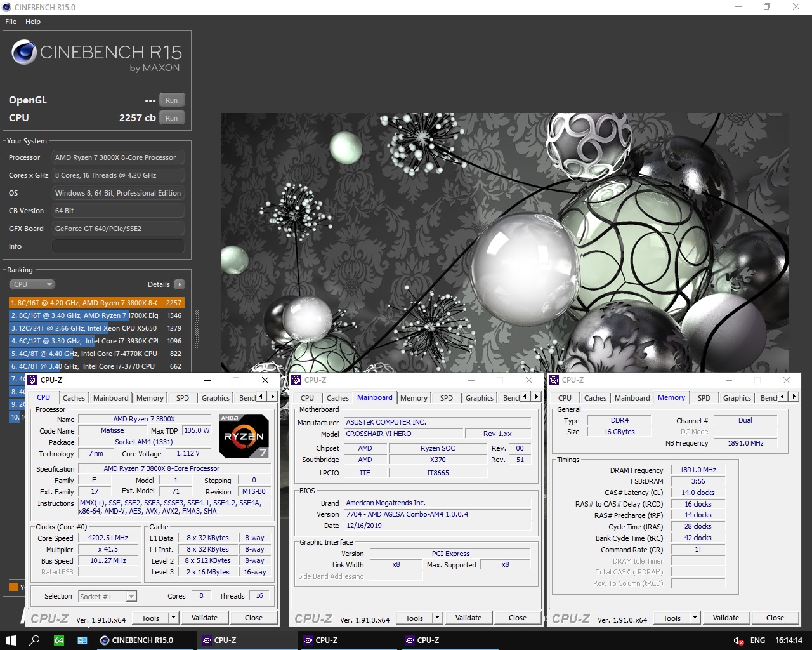
Task: Click the Cinebench R15.0 title bar icon
Action: (6, 7)
